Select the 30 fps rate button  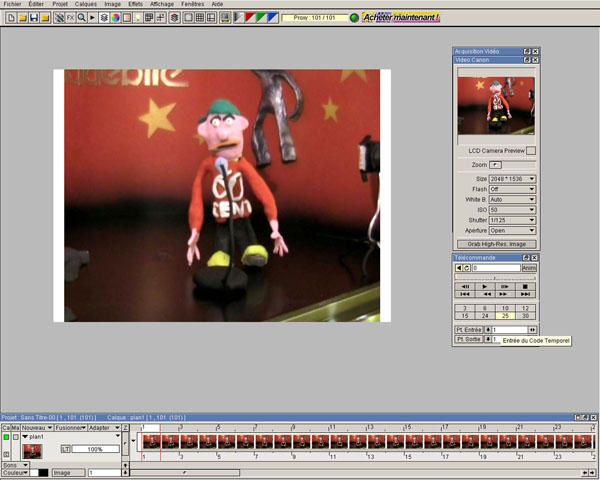(x=525, y=316)
